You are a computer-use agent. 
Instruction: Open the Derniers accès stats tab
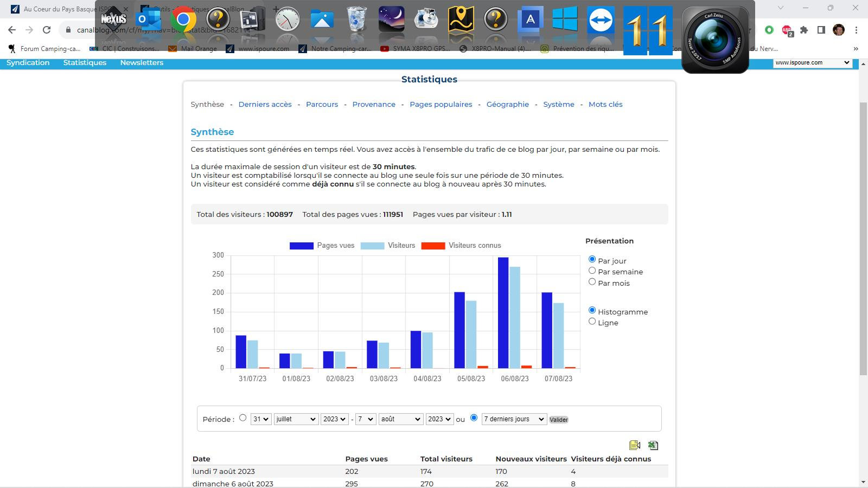click(x=265, y=104)
